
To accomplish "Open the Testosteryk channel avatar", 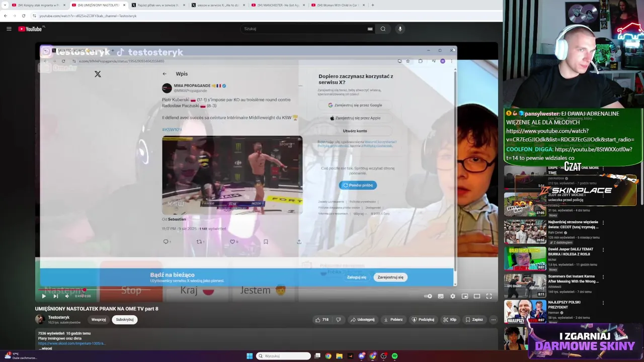I will pos(40,319).
